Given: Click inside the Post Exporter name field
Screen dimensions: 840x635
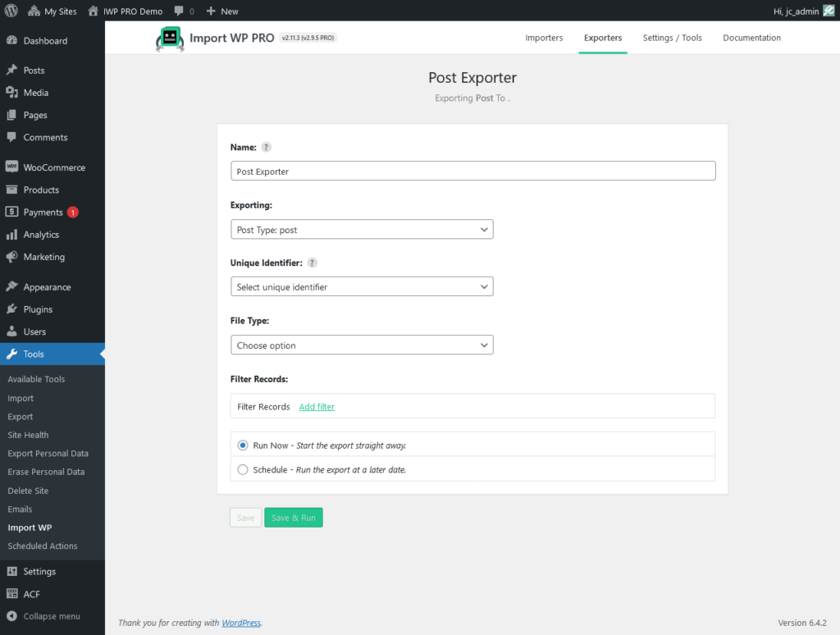Looking at the screenshot, I should pyautogui.click(x=472, y=171).
